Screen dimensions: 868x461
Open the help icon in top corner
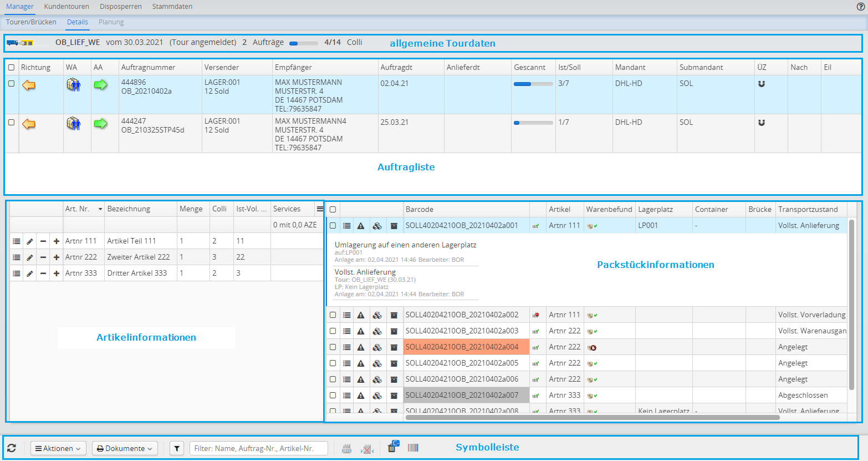[x=861, y=7]
